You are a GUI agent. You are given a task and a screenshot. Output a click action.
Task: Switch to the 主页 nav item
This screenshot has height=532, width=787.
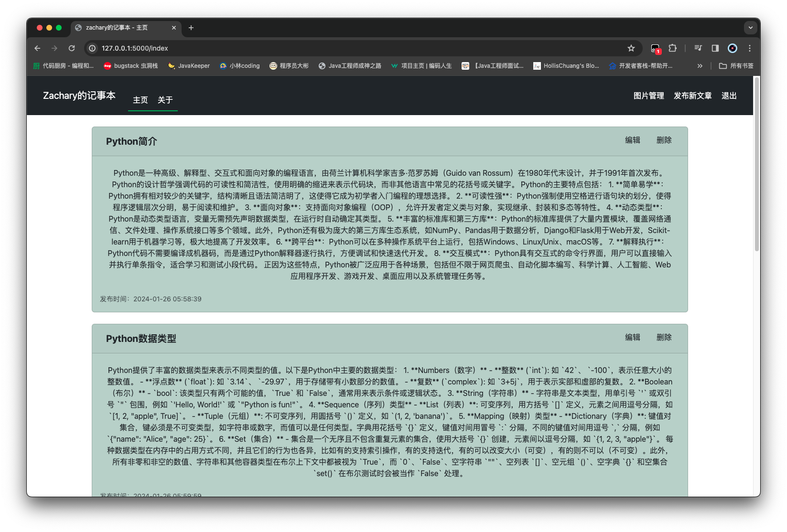point(140,100)
